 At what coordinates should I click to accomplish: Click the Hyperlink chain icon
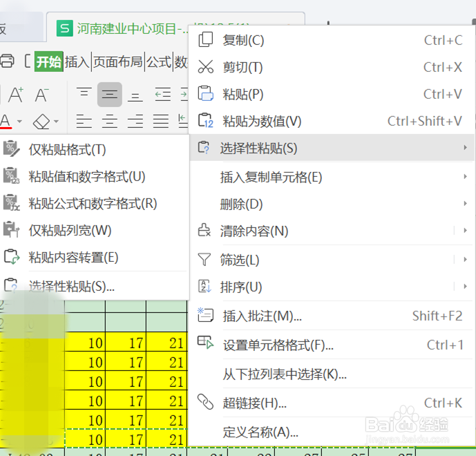tap(205, 402)
